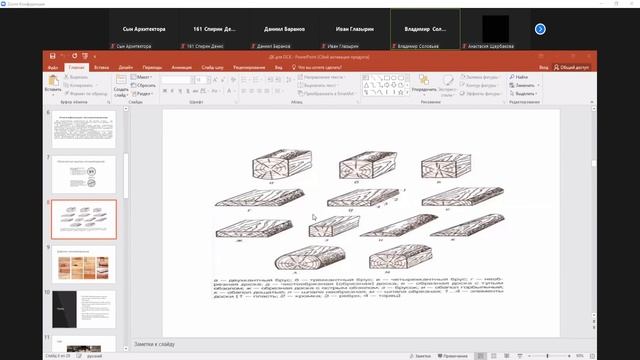Open the Select (Выделить) dropdown

[523, 93]
